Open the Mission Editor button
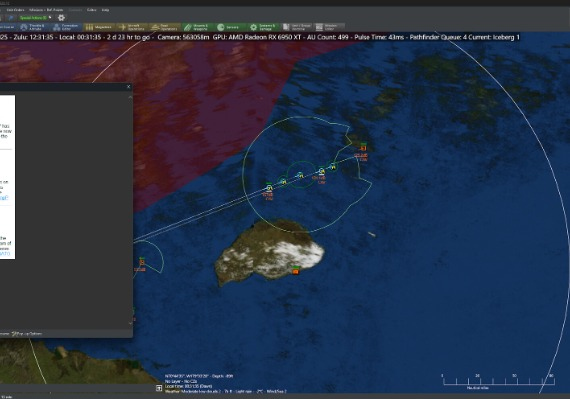570x399 pixels. click(329, 27)
